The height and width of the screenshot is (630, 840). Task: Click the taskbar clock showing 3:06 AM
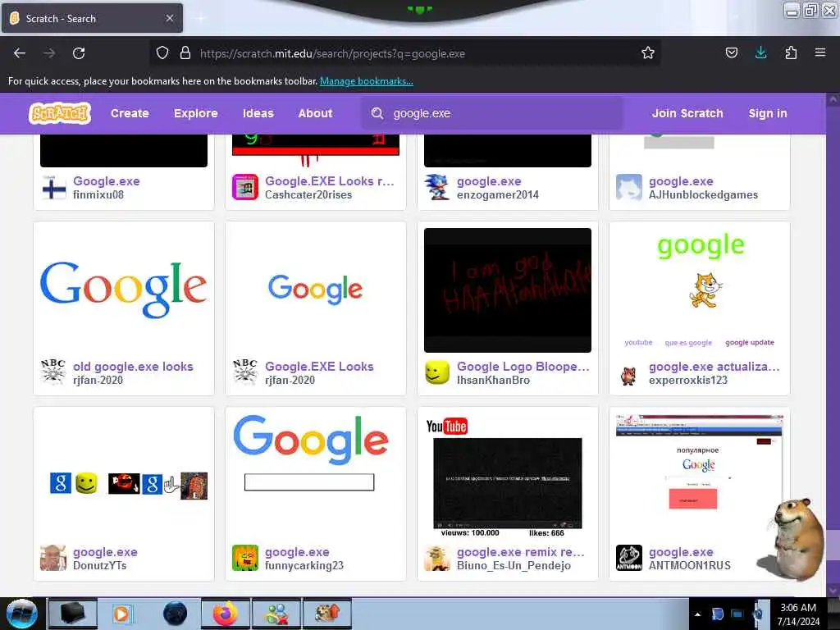(x=798, y=614)
